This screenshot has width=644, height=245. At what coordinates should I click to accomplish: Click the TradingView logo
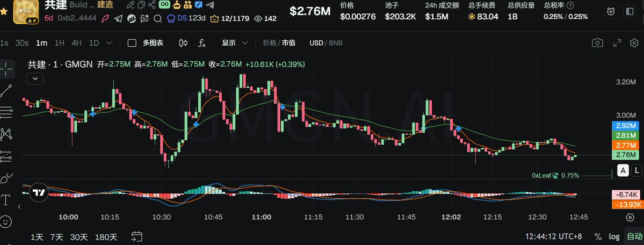pyautogui.click(x=39, y=193)
